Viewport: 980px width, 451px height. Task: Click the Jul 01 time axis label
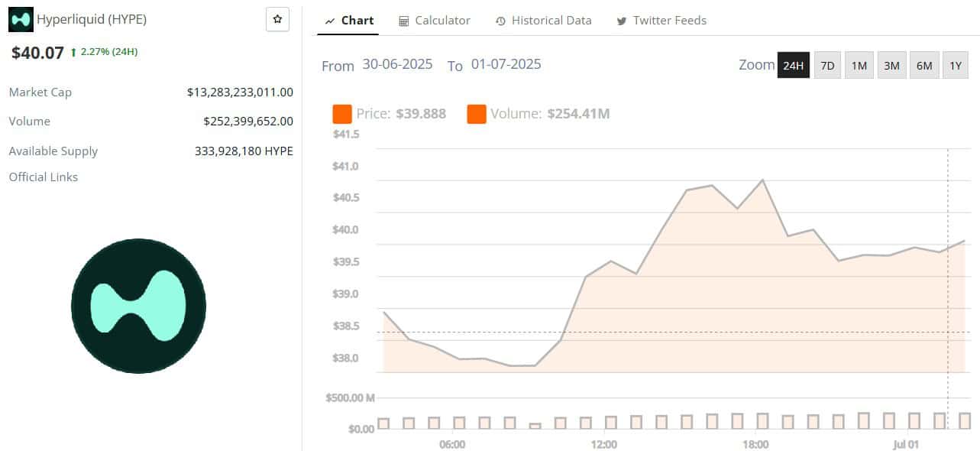[906, 444]
